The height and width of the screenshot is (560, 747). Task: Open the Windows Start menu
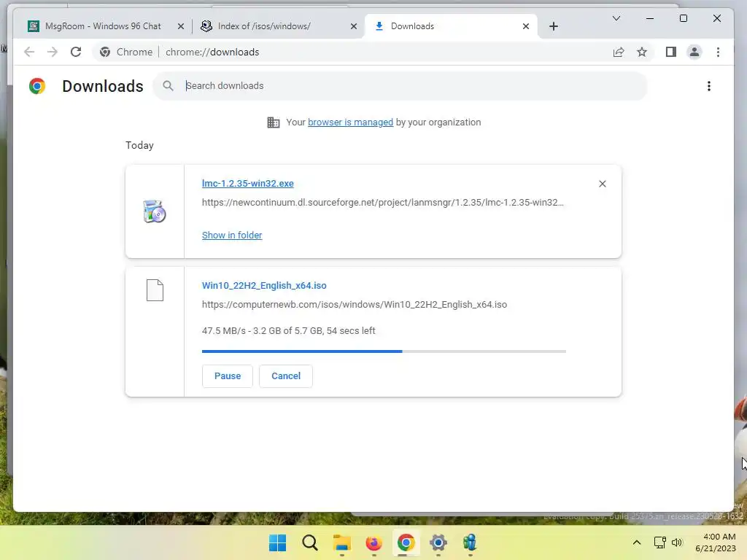tap(278, 542)
